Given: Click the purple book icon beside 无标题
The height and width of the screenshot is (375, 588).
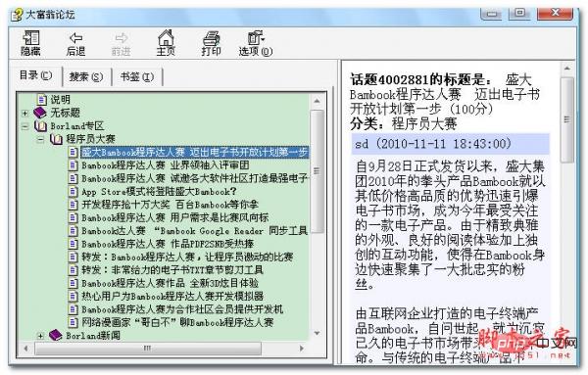Looking at the screenshot, I should [x=40, y=113].
